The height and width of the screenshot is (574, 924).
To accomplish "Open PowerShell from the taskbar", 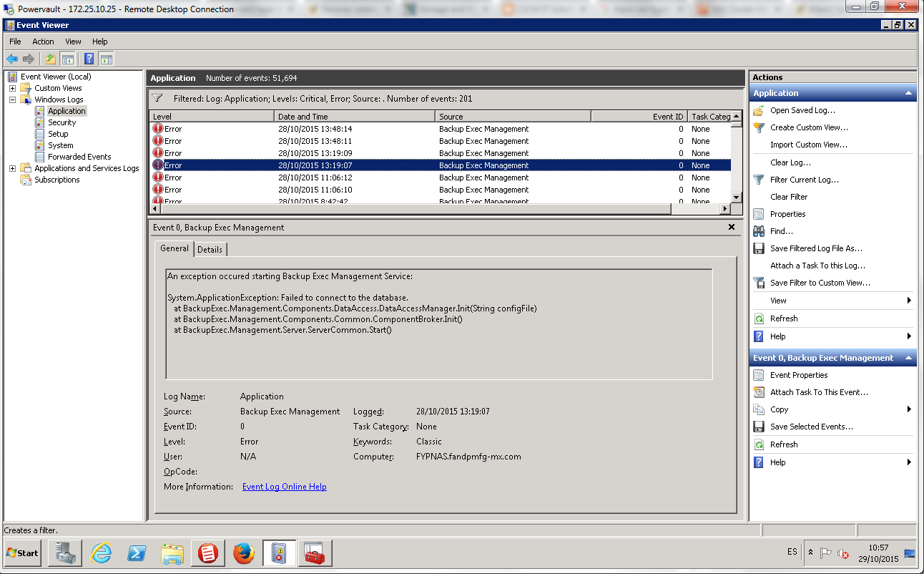I will [136, 553].
